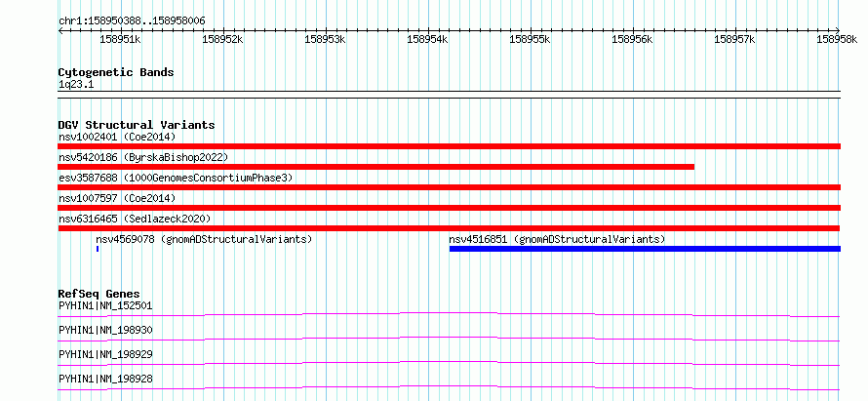Click the 158955k ruler position label
Image resolution: width=868 pixels, height=401 pixels.
click(x=530, y=39)
